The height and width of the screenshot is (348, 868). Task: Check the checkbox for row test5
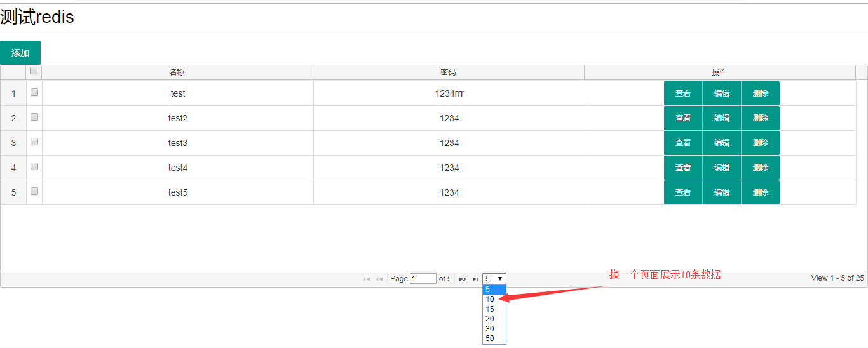pyautogui.click(x=34, y=191)
